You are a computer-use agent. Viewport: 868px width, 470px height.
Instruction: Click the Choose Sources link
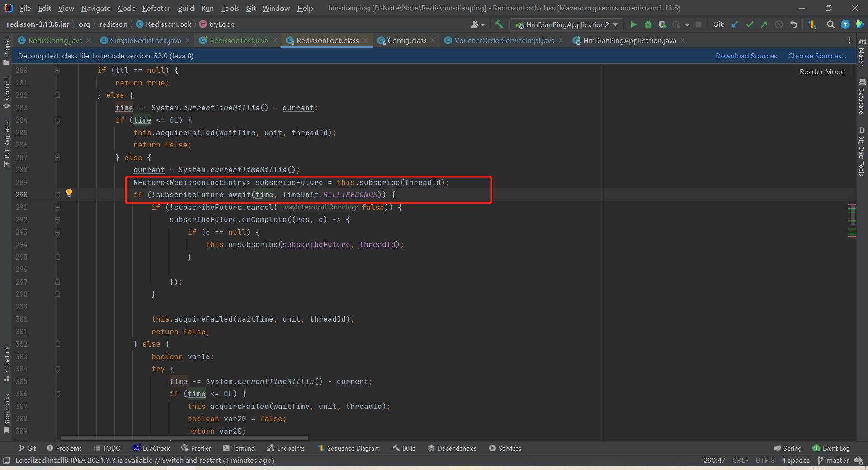(817, 56)
